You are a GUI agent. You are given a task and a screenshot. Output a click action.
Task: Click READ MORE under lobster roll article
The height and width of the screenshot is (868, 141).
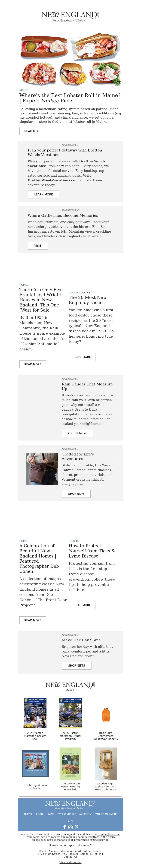(33, 131)
